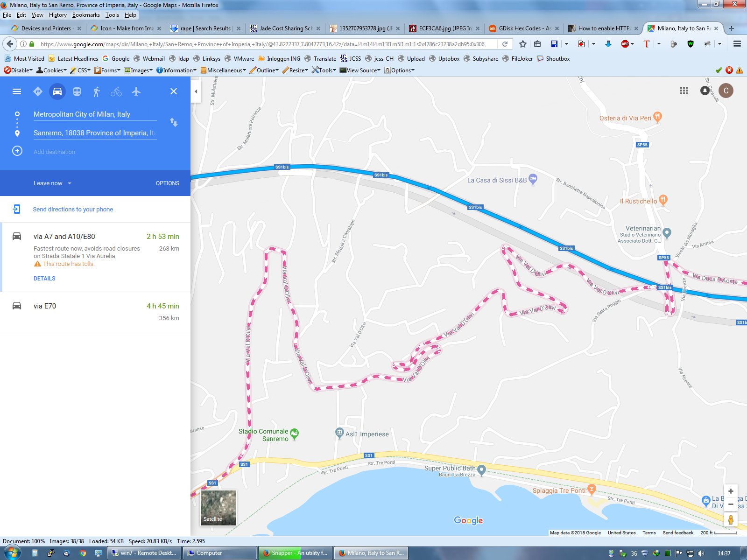Select walking travel mode
This screenshot has width=747, height=560.
(97, 91)
